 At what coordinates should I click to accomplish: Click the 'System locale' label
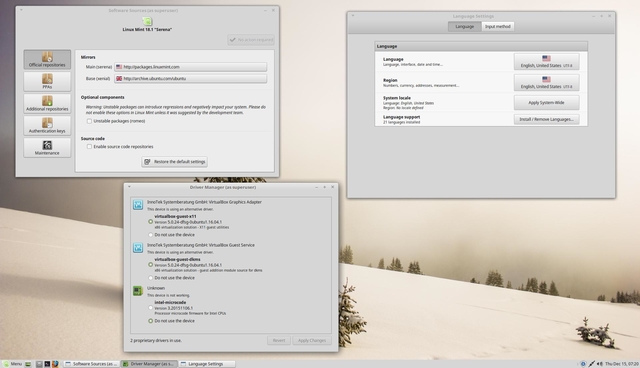[397, 98]
